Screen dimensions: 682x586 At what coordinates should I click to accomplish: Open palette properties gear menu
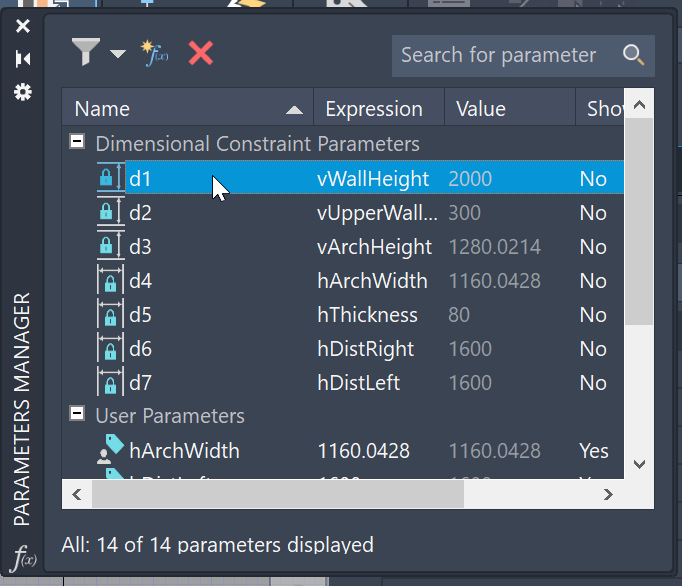(23, 92)
